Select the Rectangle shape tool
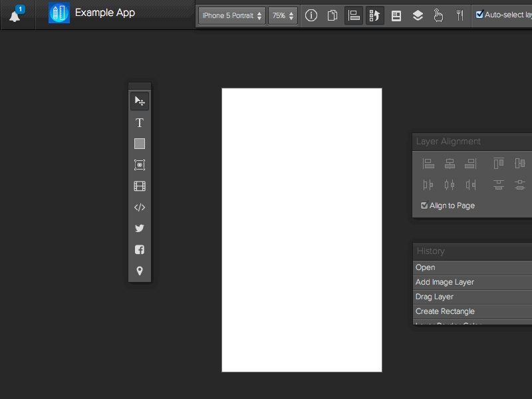 coord(140,144)
